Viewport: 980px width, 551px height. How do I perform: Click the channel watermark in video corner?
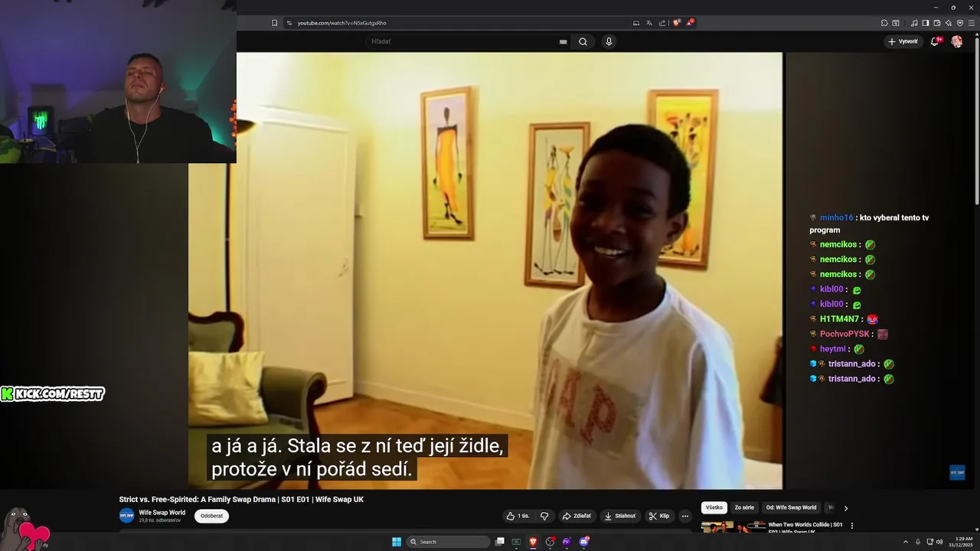(957, 472)
